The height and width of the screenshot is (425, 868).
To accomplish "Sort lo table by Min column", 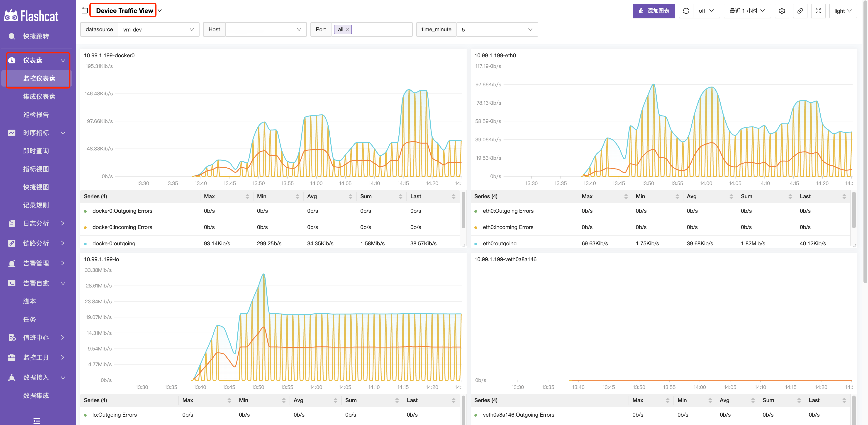I will coord(284,400).
